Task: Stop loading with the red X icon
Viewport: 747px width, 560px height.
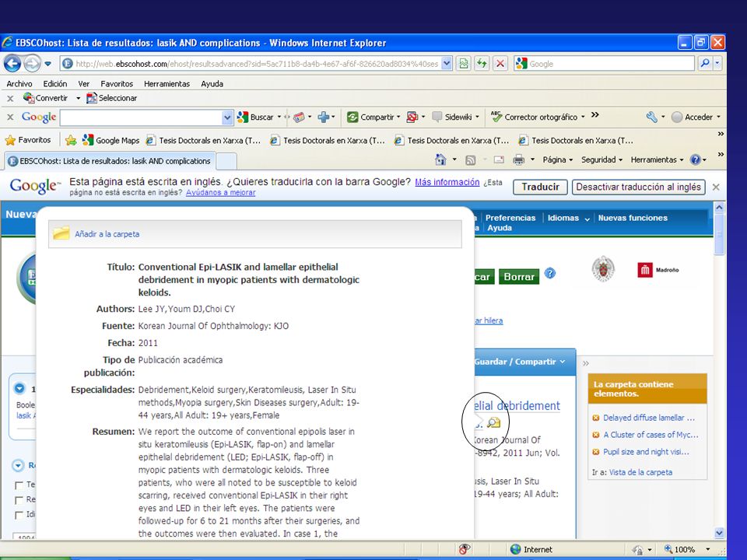Action: coord(500,63)
